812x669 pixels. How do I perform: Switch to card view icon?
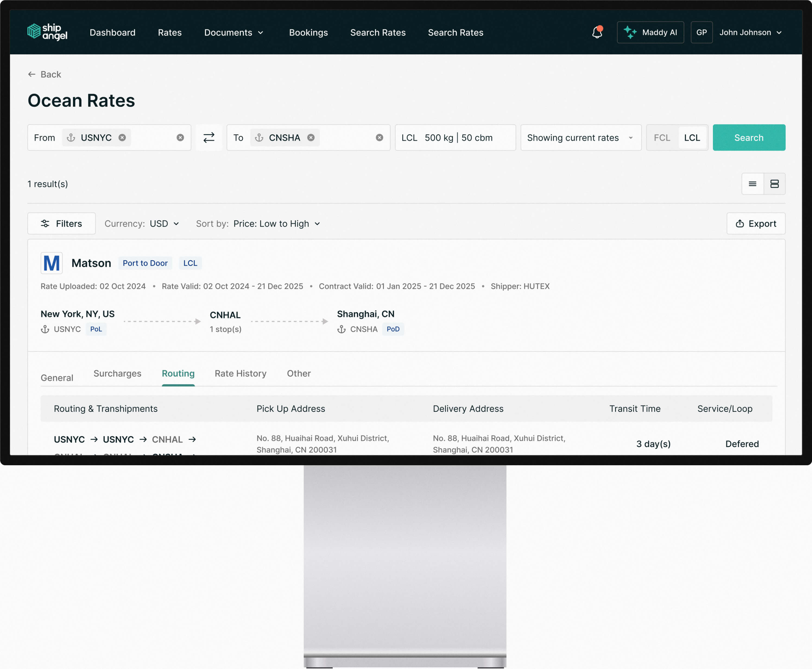(x=774, y=184)
